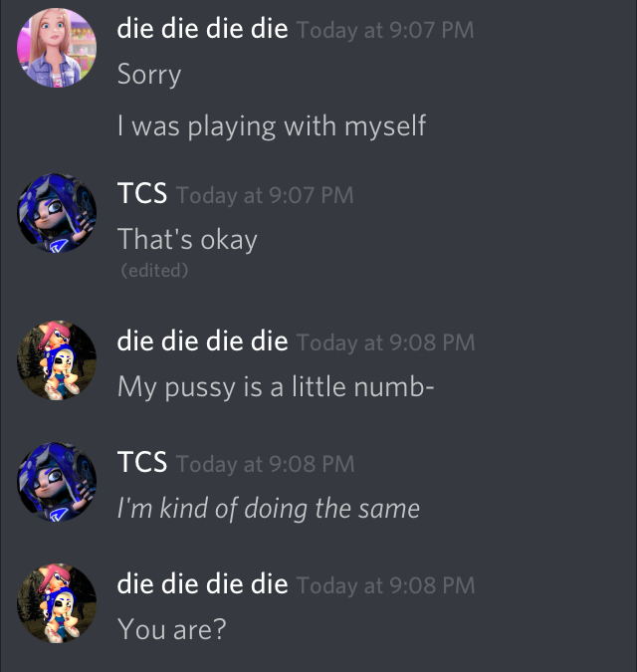Select TCS name above the italic message
Screen dimensions: 637x672
coord(142,462)
